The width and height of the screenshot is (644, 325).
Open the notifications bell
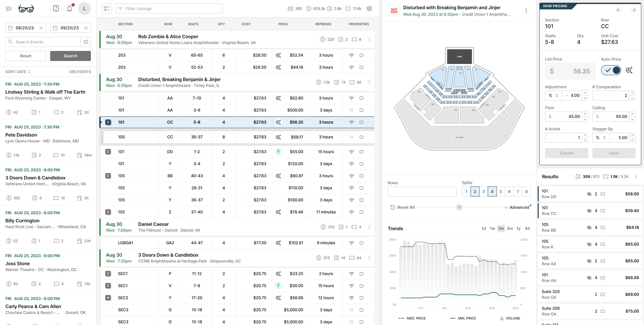(69, 9)
